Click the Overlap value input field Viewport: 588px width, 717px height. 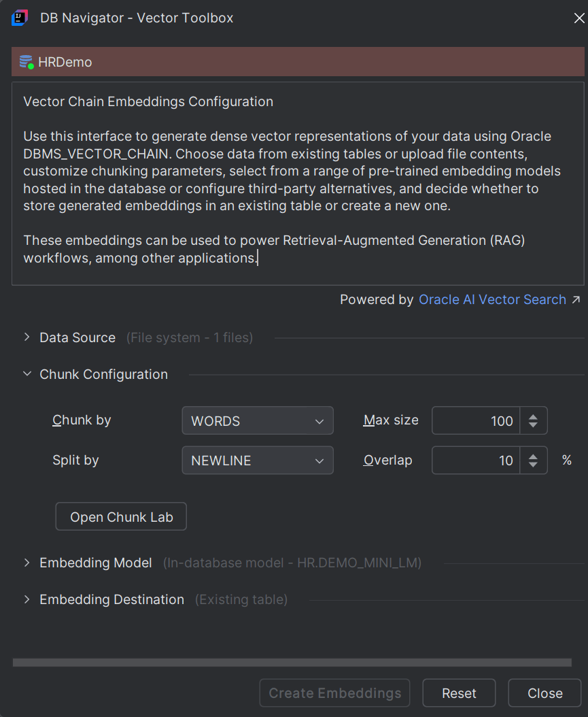[476, 461]
